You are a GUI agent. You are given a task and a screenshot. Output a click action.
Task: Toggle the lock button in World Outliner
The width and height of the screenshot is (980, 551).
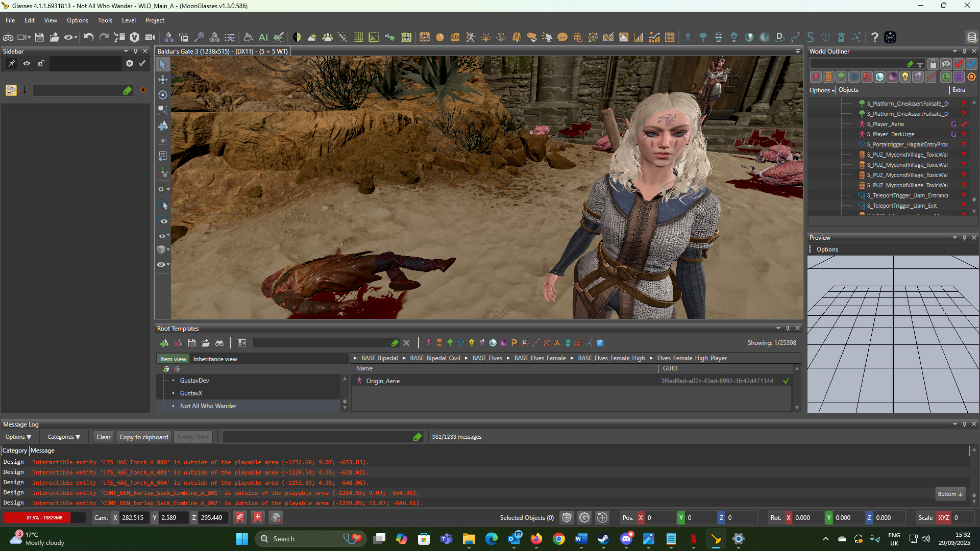933,64
